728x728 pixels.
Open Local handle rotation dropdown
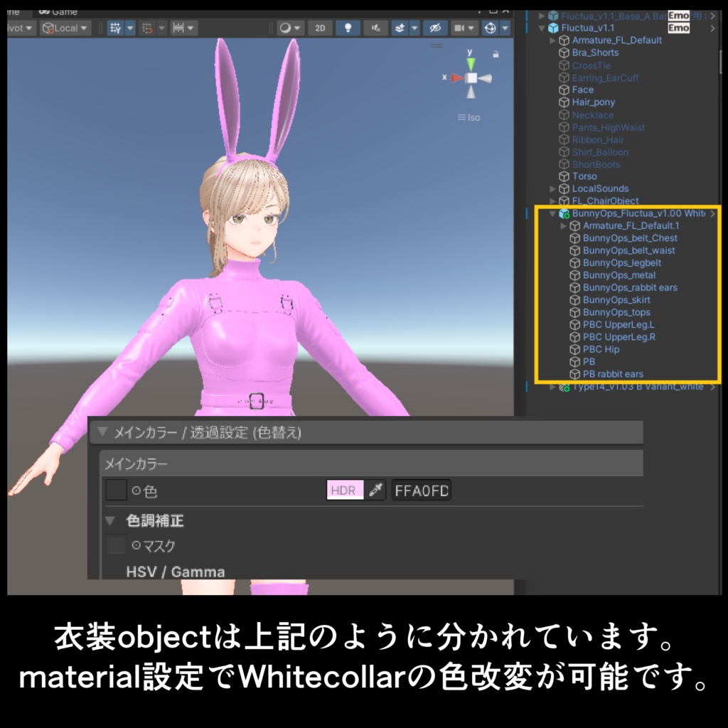pyautogui.click(x=65, y=28)
